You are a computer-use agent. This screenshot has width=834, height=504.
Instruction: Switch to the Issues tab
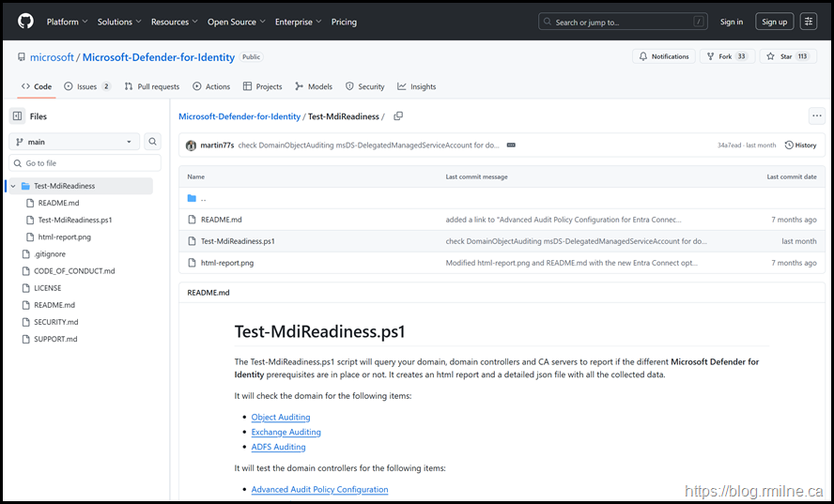click(x=86, y=86)
